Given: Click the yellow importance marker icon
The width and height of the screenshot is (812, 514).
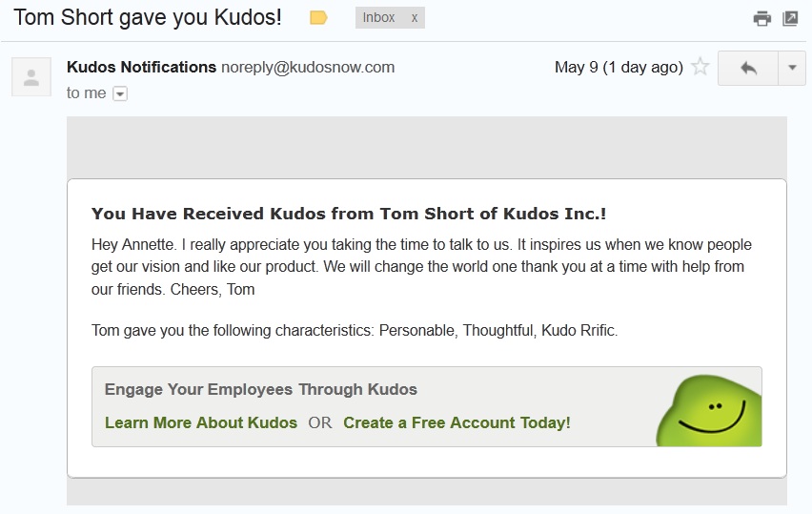Looking at the screenshot, I should coord(318,18).
